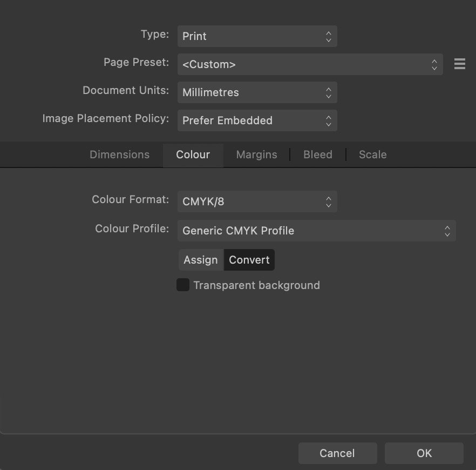Open Image Placement Policy dropdown
The image size is (476, 470).
[257, 120]
